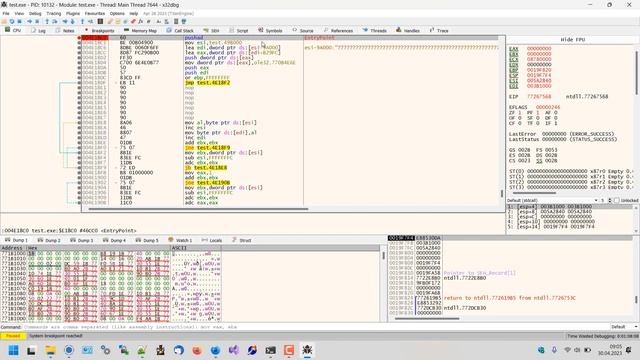This screenshot has width=640, height=360.
Task: Open the File menu
Action: point(6,13)
